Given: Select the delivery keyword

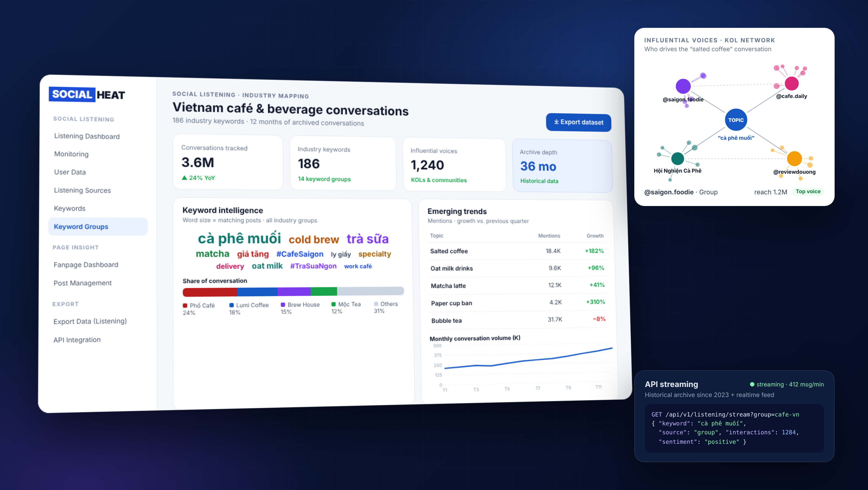Looking at the screenshot, I should tap(230, 266).
